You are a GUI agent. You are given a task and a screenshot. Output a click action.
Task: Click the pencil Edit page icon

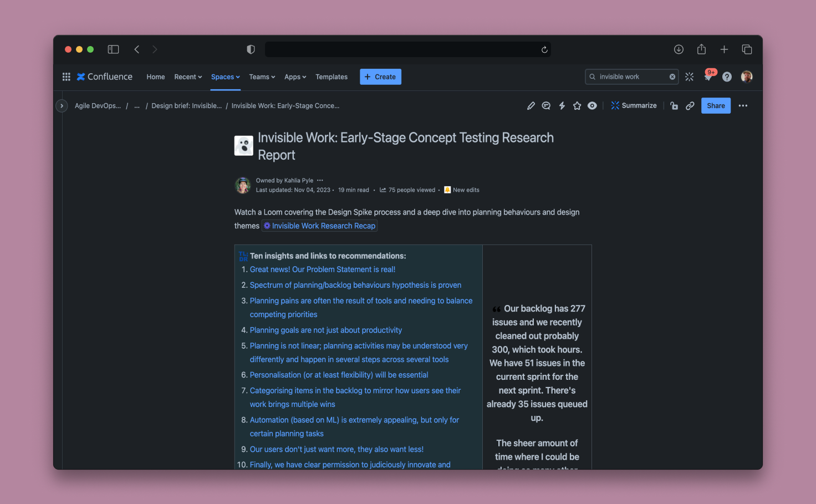pos(531,106)
